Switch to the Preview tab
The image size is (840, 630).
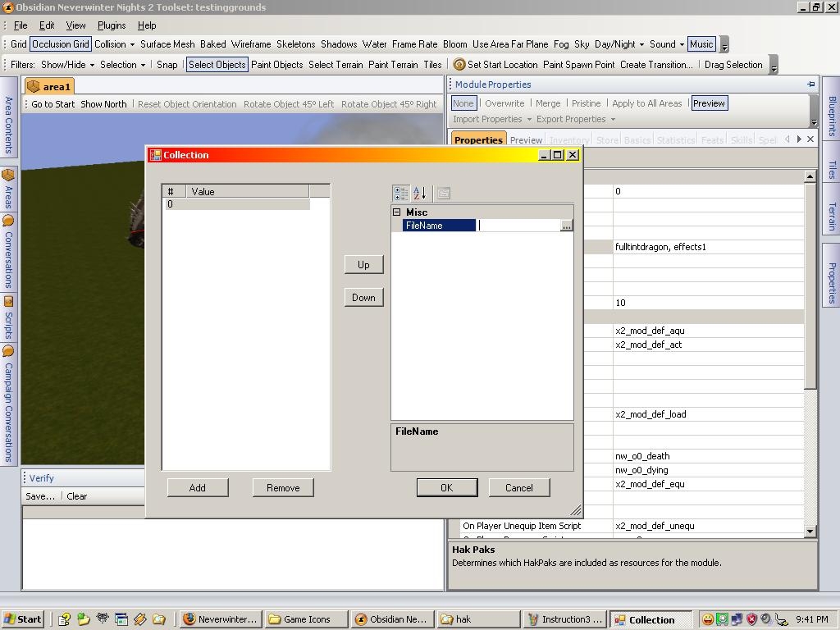pos(526,140)
